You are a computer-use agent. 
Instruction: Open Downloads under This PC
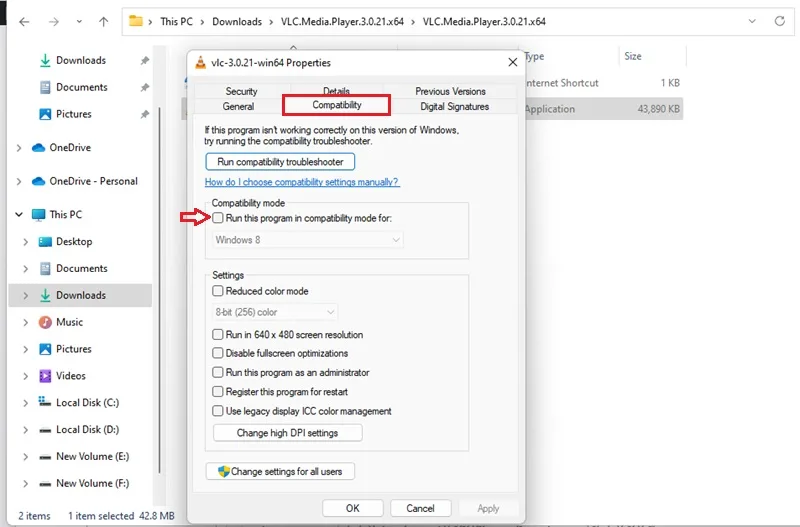81,295
